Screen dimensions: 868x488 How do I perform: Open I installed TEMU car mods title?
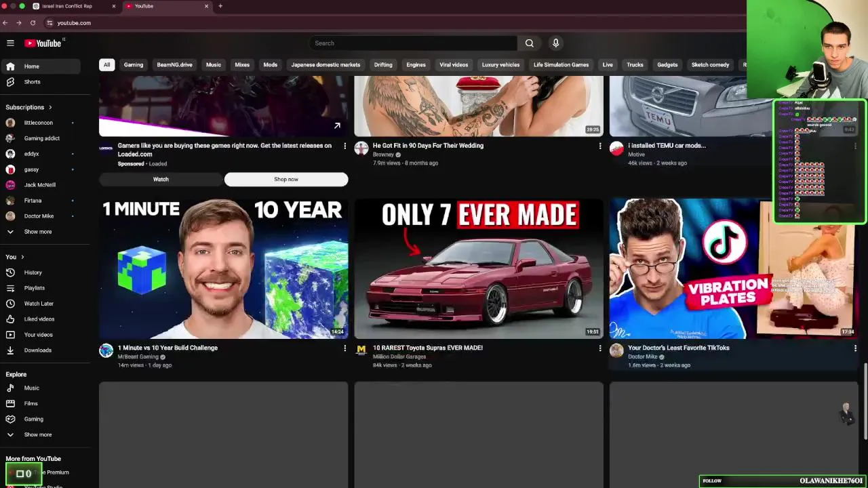coord(667,146)
